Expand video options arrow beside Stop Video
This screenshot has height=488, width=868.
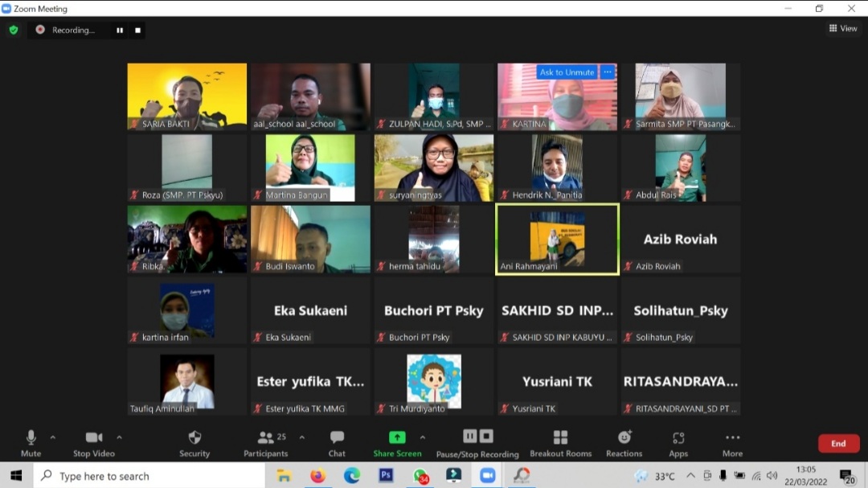[x=119, y=437]
